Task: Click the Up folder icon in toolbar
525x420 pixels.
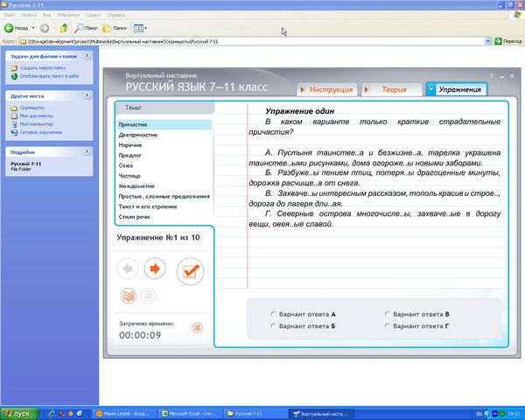Action: coord(64,28)
